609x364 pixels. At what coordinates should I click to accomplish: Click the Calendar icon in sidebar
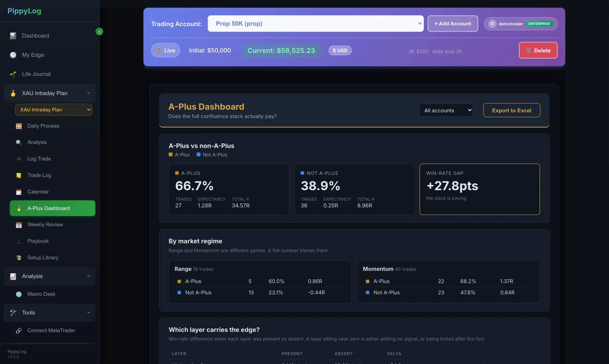coord(19,192)
